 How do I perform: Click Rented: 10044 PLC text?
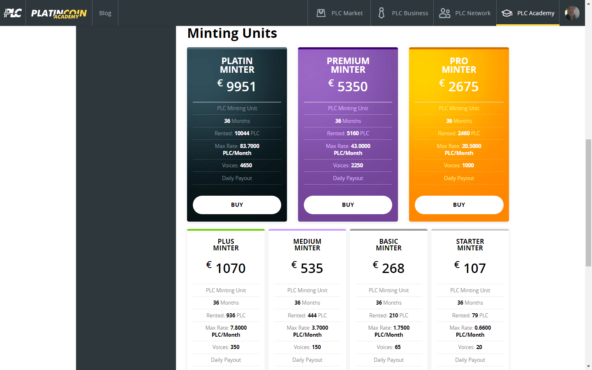pyautogui.click(x=237, y=133)
